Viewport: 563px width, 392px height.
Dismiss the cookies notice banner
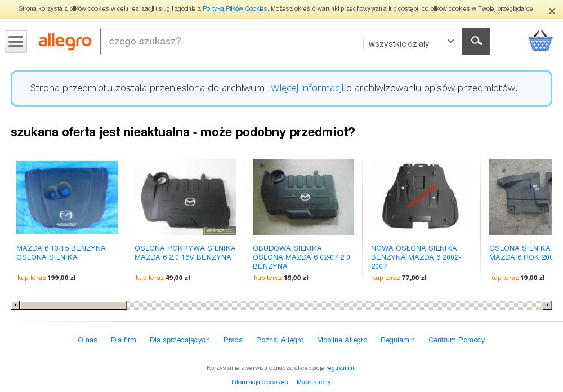552,11
